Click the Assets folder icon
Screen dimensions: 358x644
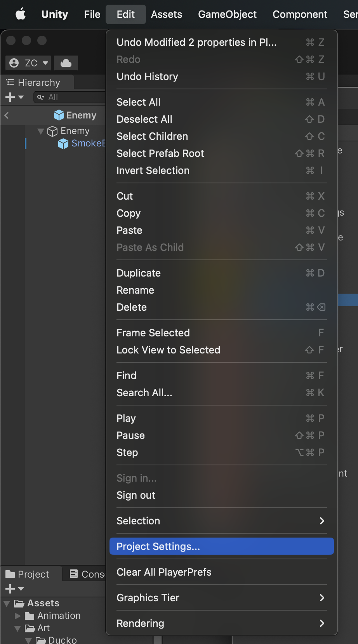pyautogui.click(x=19, y=603)
